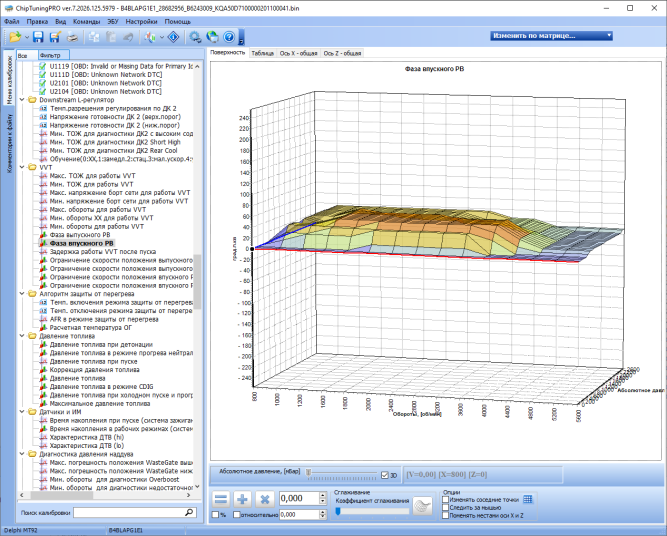This screenshot has width=667, height=536.
Task: Select the 'Все' tab in calibration panel
Action: pos(27,55)
